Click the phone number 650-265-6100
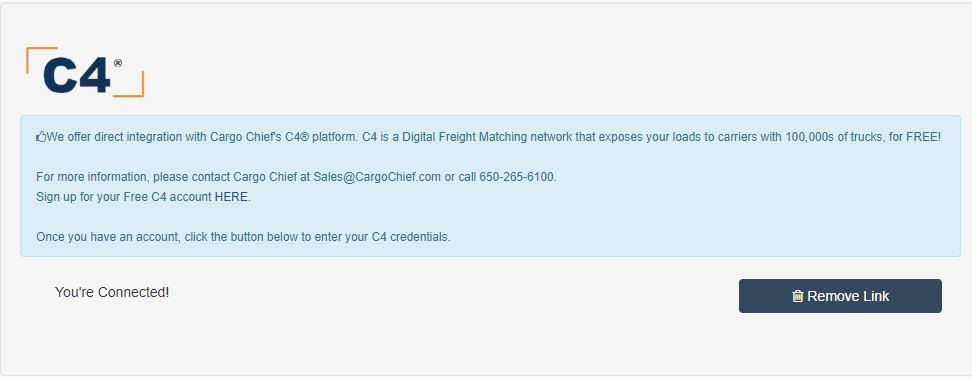977x380 pixels. tap(516, 177)
